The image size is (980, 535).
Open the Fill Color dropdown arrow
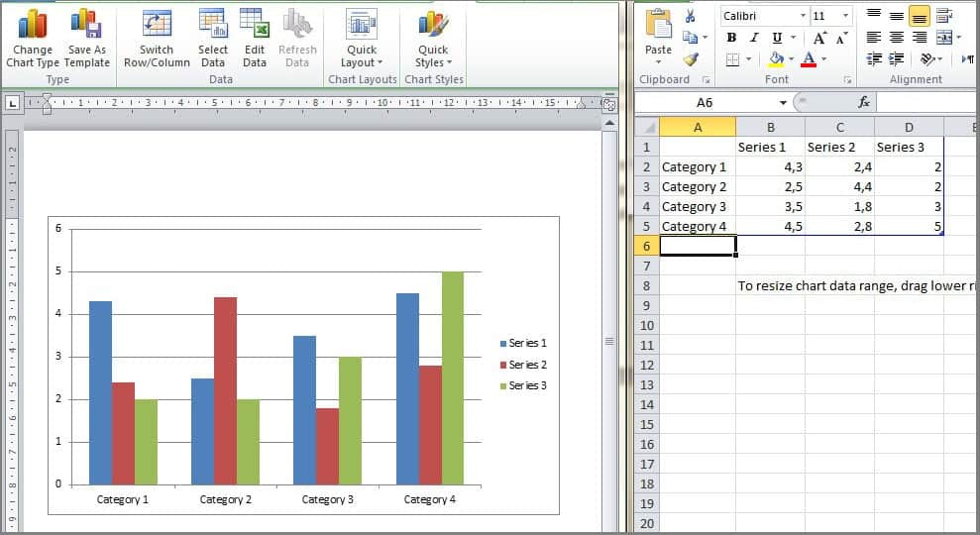click(x=792, y=59)
